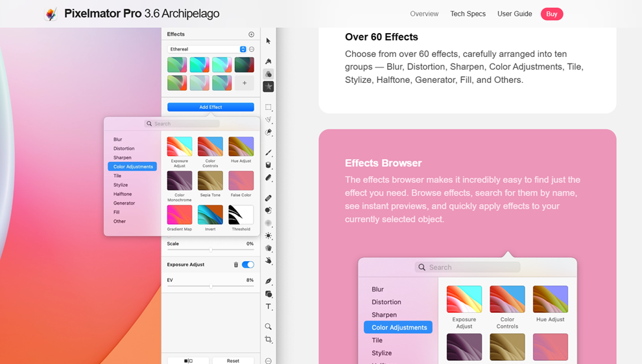642x364 pixels.
Task: Open Tech Specs in top navigation
Action: (468, 14)
